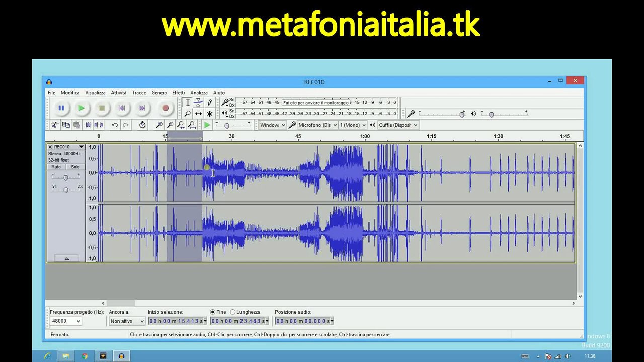
Task: Click the playback speed slider
Action: point(227,125)
